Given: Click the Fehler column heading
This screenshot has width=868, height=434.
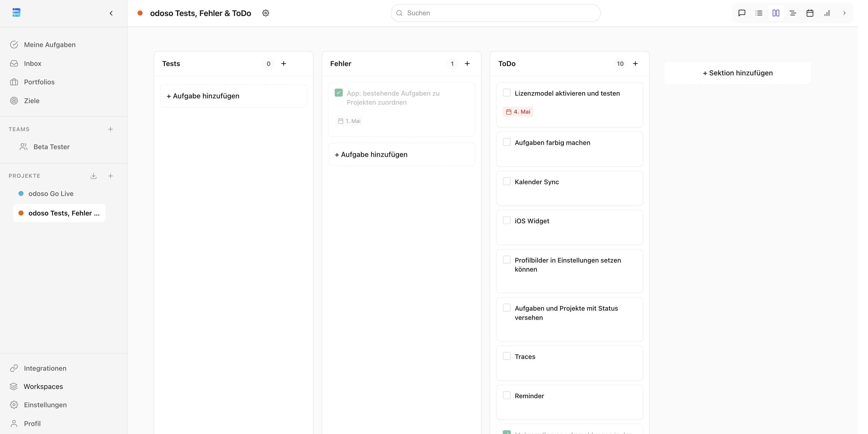Looking at the screenshot, I should pos(341,63).
